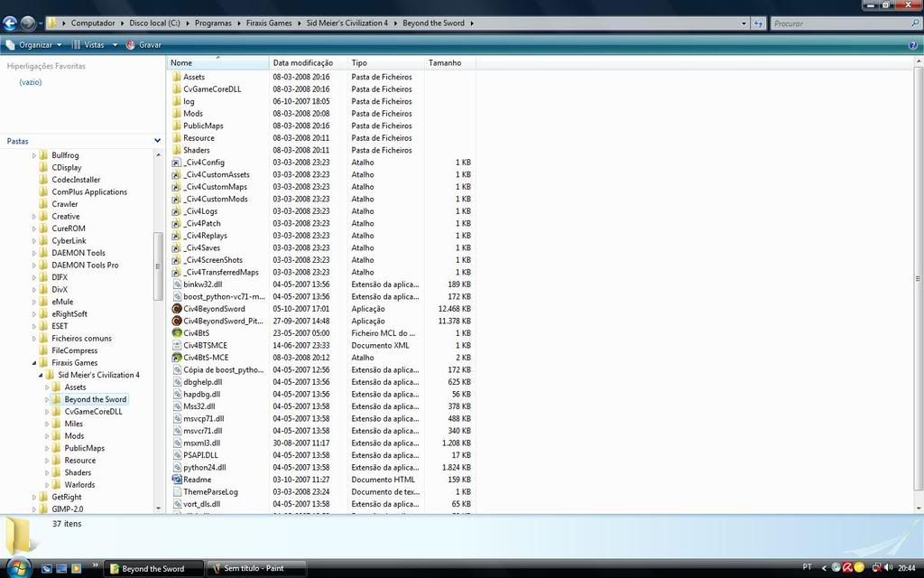Image resolution: width=924 pixels, height=578 pixels.
Task: Sort by the Nome column header
Action: (x=217, y=62)
